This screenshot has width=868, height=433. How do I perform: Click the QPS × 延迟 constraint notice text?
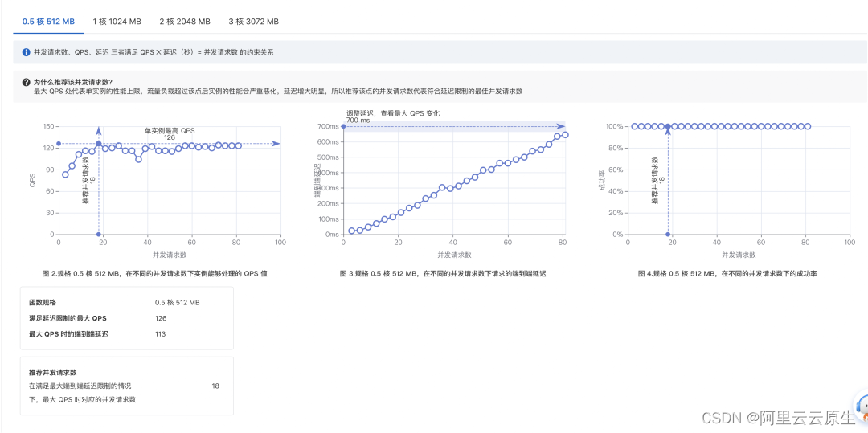tap(154, 52)
